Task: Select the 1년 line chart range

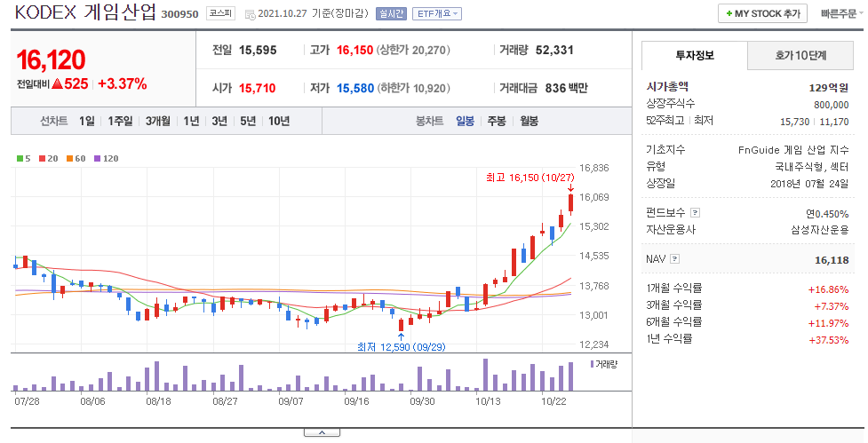Action: [191, 121]
